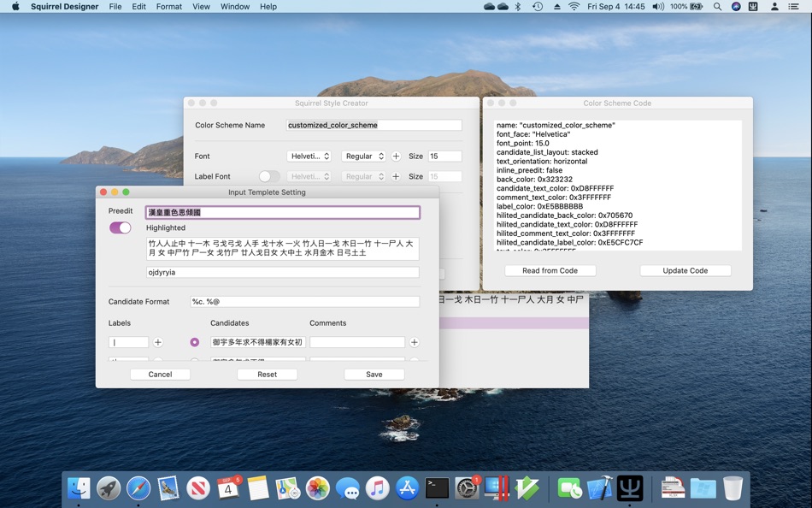Open the App Store in Dock

[407, 487]
